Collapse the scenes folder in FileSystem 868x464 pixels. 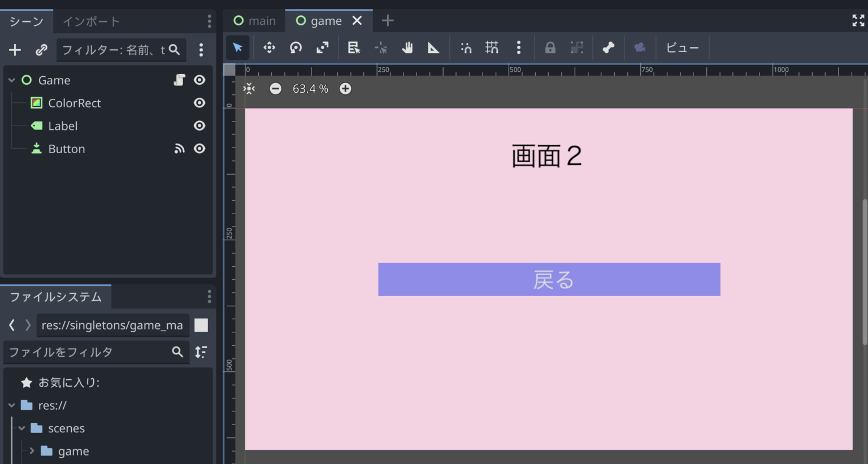[21, 428]
